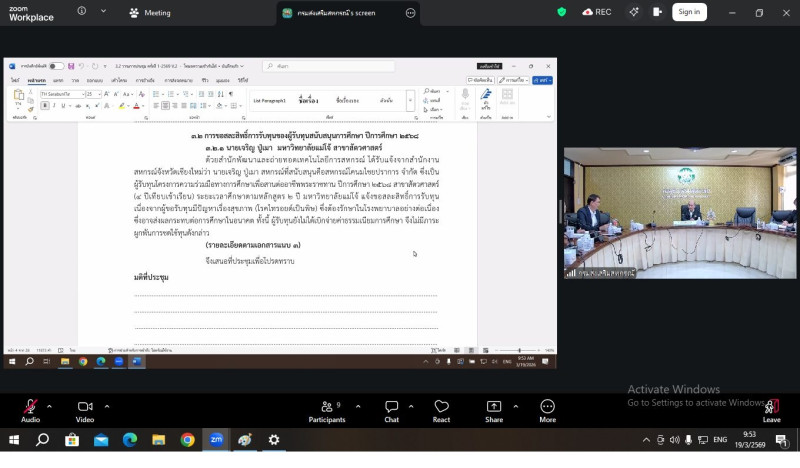Open the Participants panel

(x=326, y=408)
